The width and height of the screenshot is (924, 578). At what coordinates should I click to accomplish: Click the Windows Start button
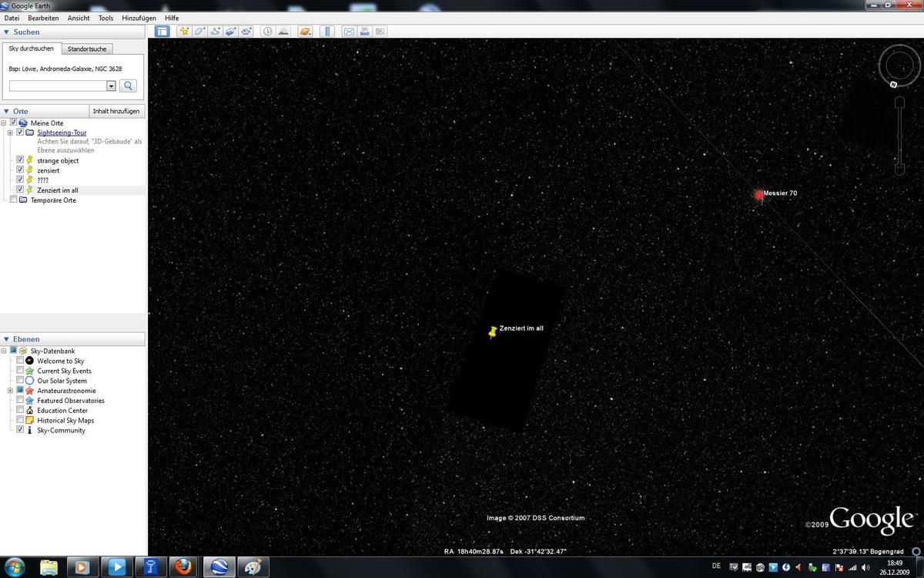(x=15, y=566)
